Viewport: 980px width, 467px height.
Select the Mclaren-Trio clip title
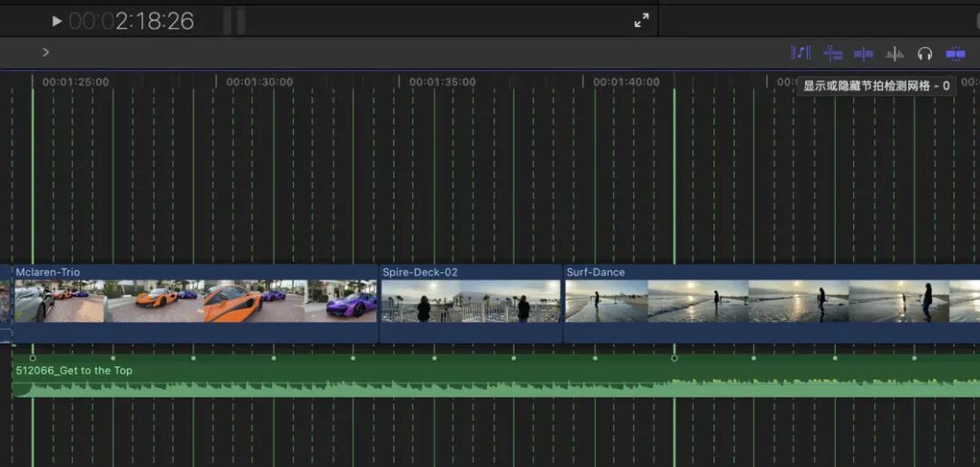(47, 272)
